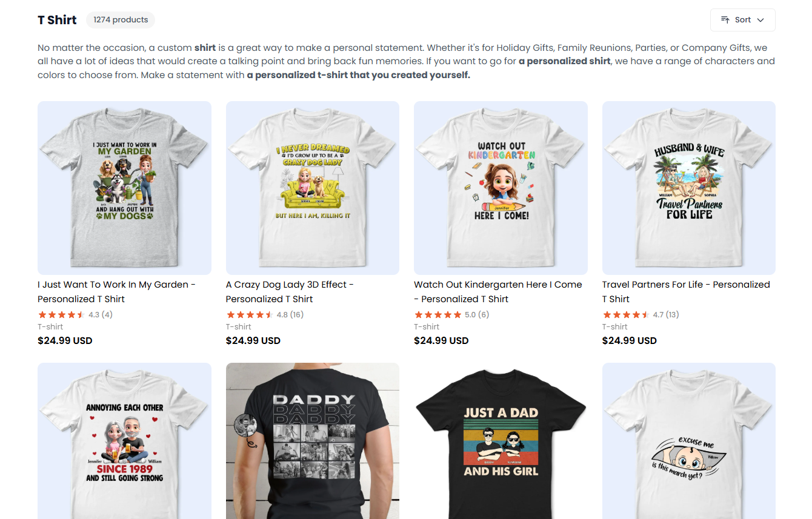Select the Just A Dad black shirt

tap(501, 441)
